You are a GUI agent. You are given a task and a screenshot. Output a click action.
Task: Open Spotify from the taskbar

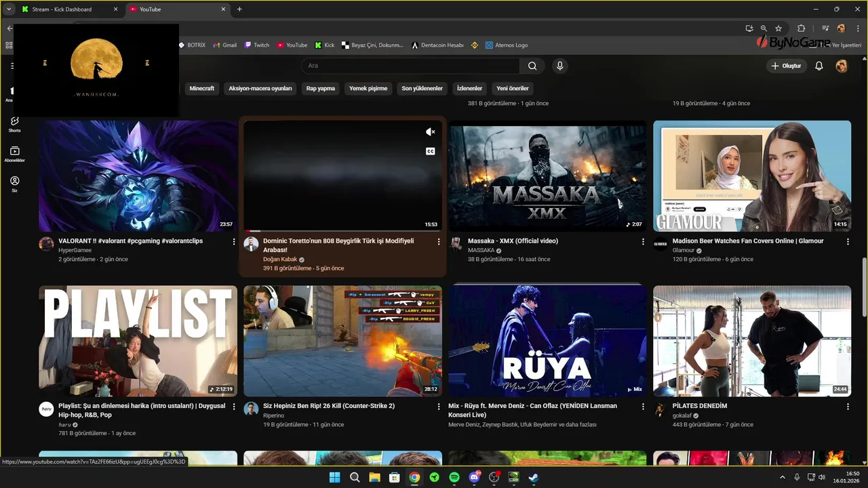tap(454, 477)
